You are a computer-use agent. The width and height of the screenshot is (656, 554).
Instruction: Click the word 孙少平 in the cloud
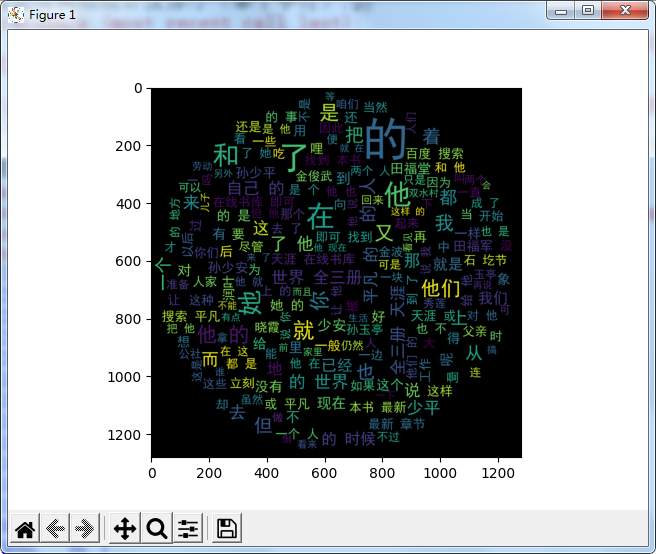click(256, 173)
